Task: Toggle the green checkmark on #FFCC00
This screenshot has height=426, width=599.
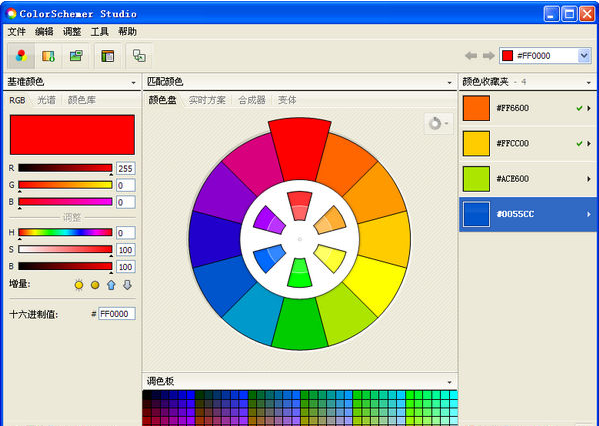Action: (580, 144)
